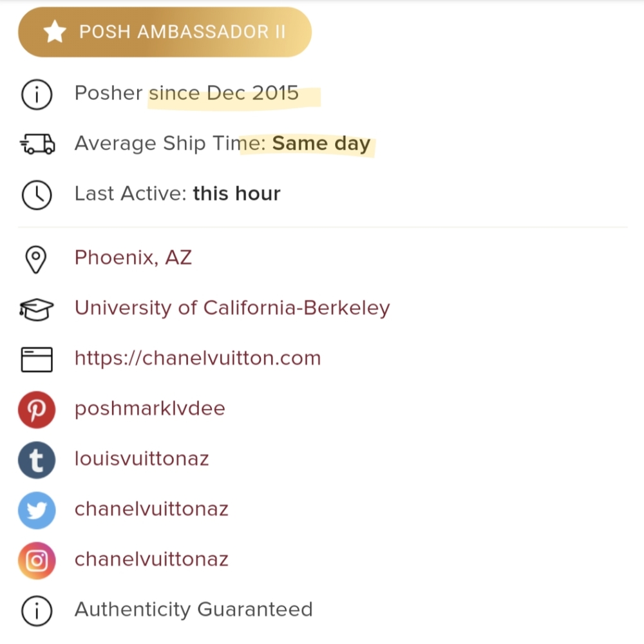
Task: Click the Average Ship Time Same day text
Action: click(222, 144)
